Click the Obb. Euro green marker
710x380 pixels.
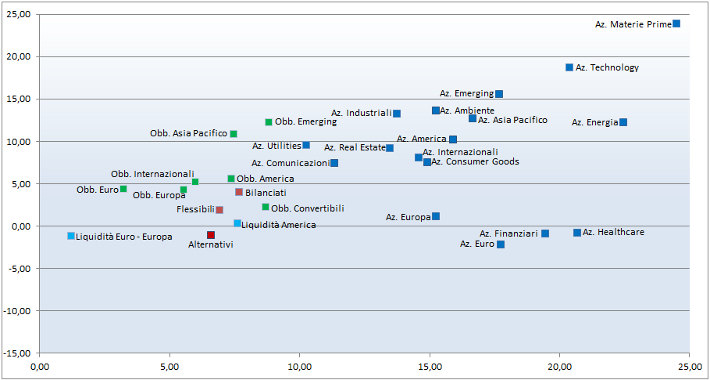(123, 188)
